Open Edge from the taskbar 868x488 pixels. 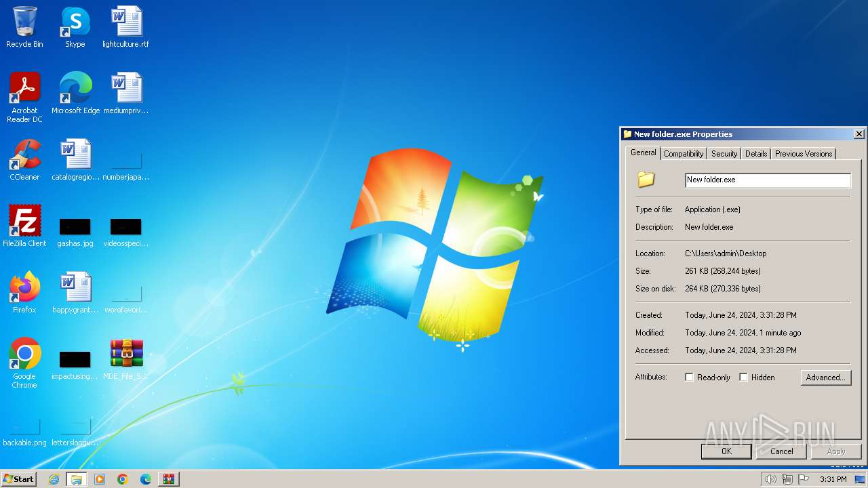pos(146,479)
